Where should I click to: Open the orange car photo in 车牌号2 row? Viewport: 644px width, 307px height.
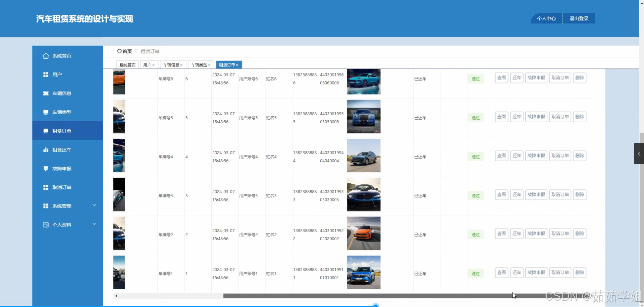364,234
